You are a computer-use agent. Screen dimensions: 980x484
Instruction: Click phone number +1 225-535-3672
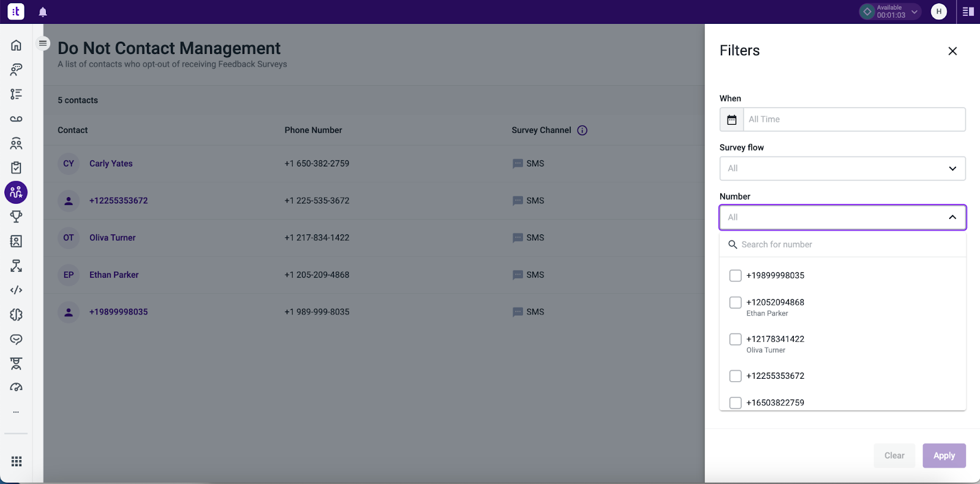click(317, 201)
